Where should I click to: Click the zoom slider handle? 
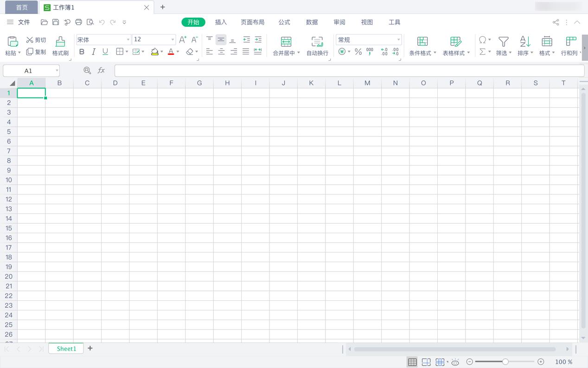(505, 362)
